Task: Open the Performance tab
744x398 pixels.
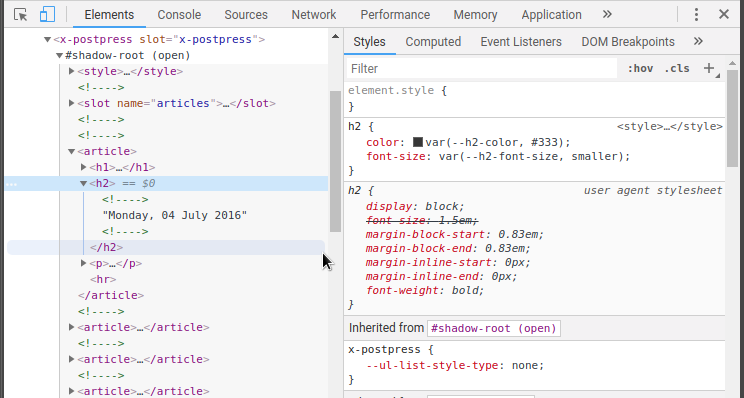Action: click(395, 15)
